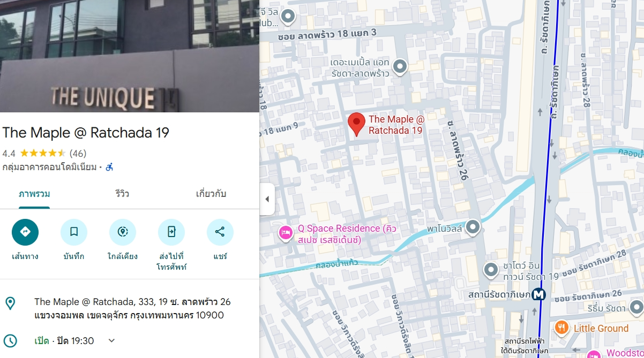Expand the opening hours dropdown chevron

pos(111,340)
